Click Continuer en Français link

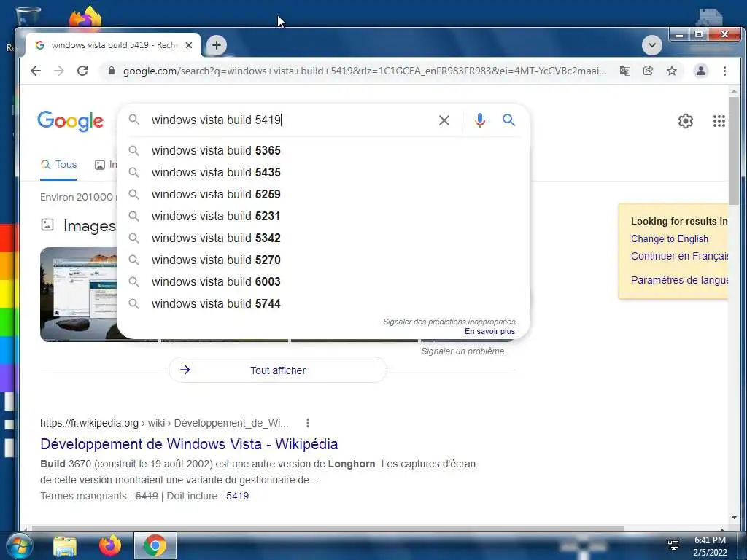click(x=679, y=256)
